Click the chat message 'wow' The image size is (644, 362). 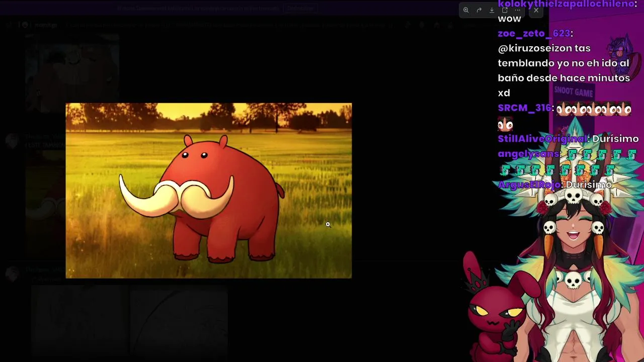click(509, 19)
